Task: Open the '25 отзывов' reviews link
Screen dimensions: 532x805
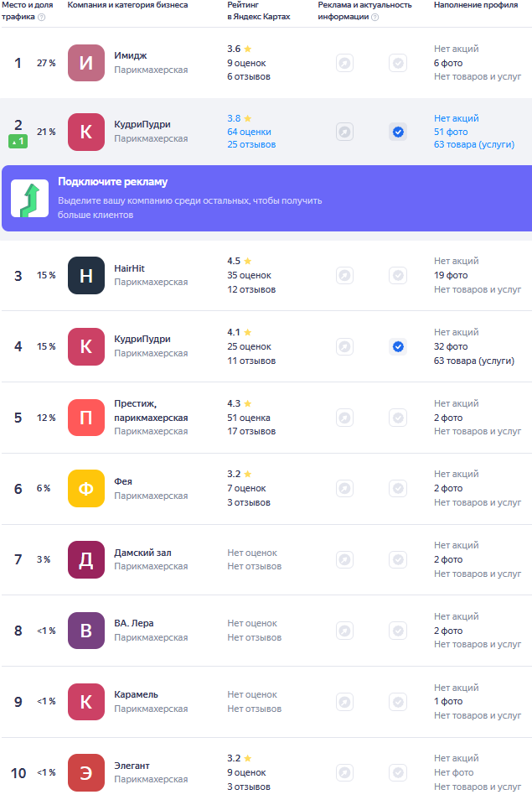Action: pos(251,145)
